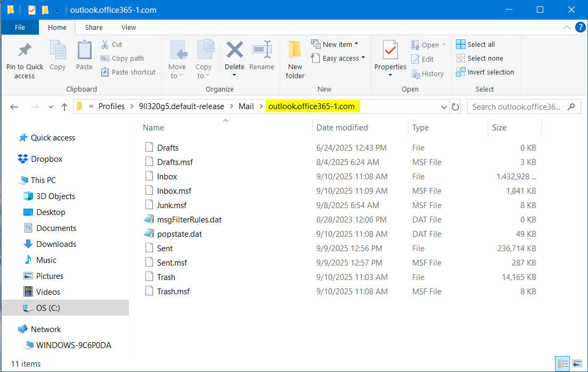Screen dimensions: 588x372
Task: Click the Help question mark icon
Action: click(x=580, y=27)
